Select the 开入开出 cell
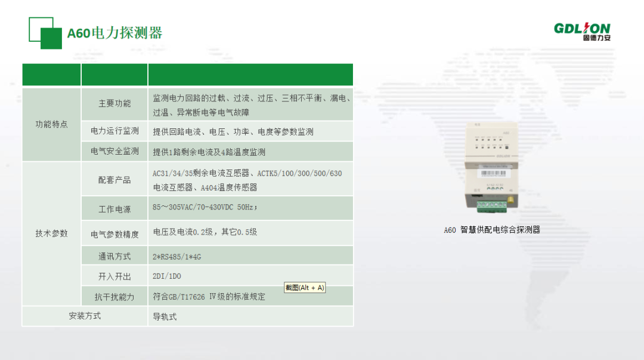 pos(114,276)
